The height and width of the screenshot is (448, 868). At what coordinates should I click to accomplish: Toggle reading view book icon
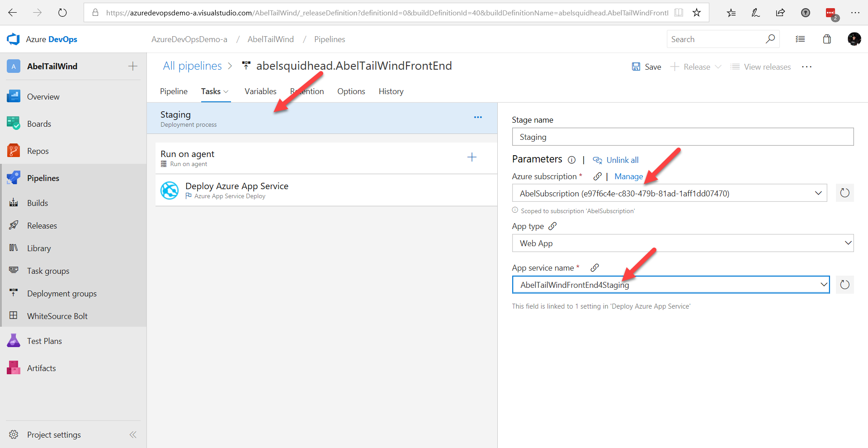[679, 13]
